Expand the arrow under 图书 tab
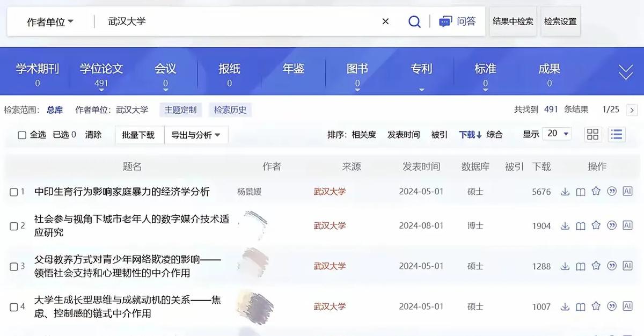This screenshot has width=644, height=336. [x=357, y=90]
